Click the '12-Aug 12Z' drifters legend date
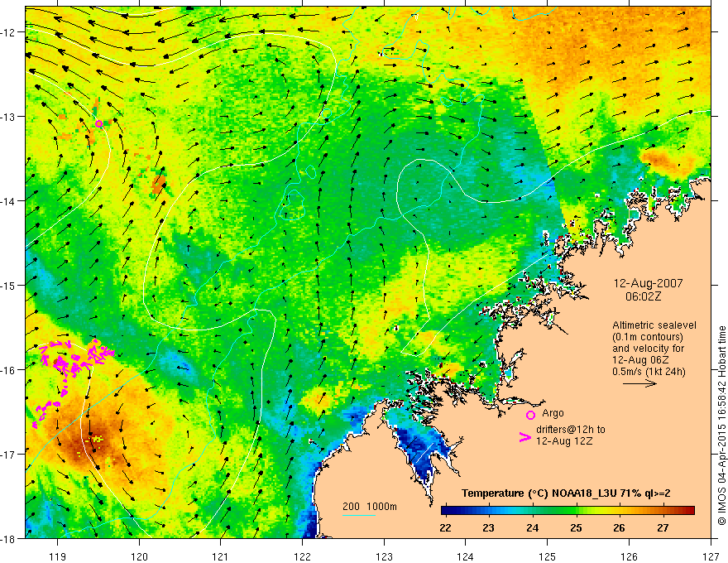728x563 pixels. [564, 441]
